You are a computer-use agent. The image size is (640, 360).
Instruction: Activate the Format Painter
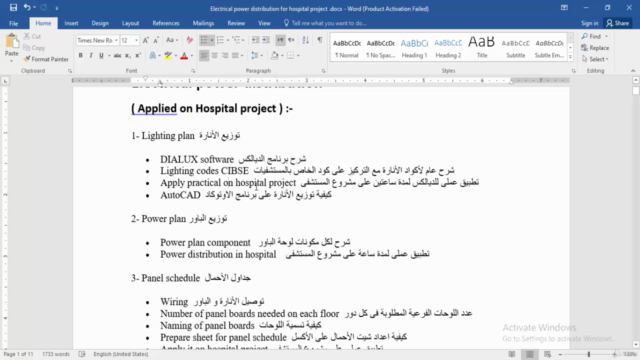[46, 59]
